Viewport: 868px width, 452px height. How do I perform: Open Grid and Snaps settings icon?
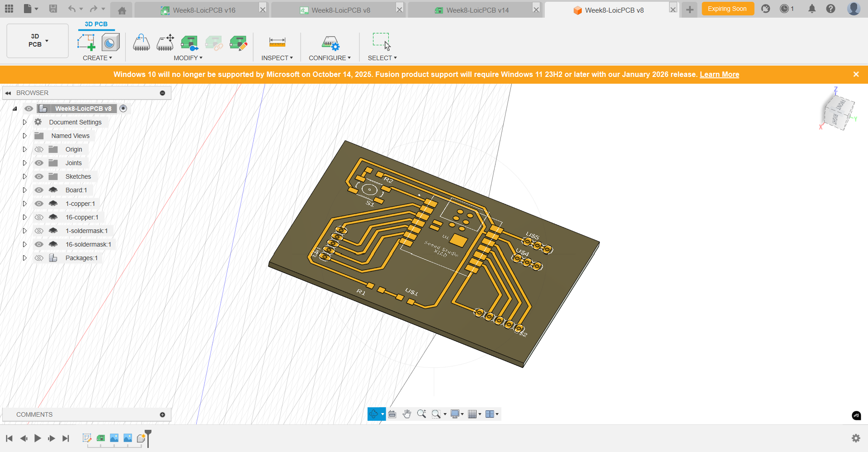pyautogui.click(x=472, y=414)
